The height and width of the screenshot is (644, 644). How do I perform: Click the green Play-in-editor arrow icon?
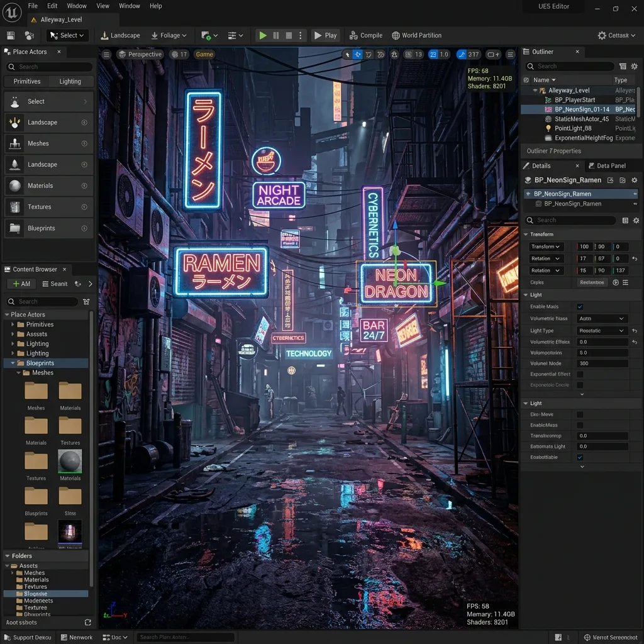(263, 36)
